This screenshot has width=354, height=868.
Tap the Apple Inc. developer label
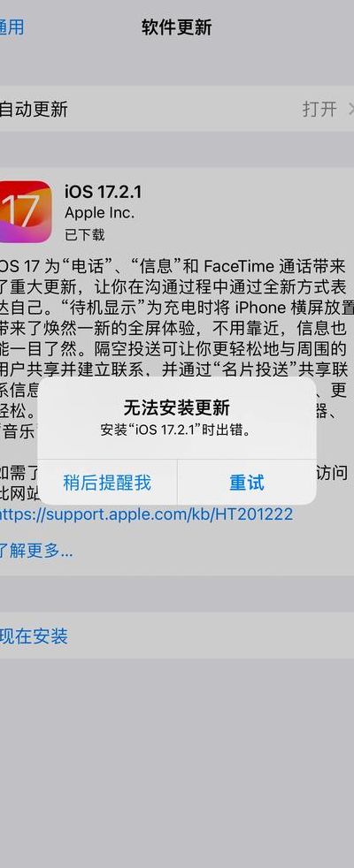100,213
